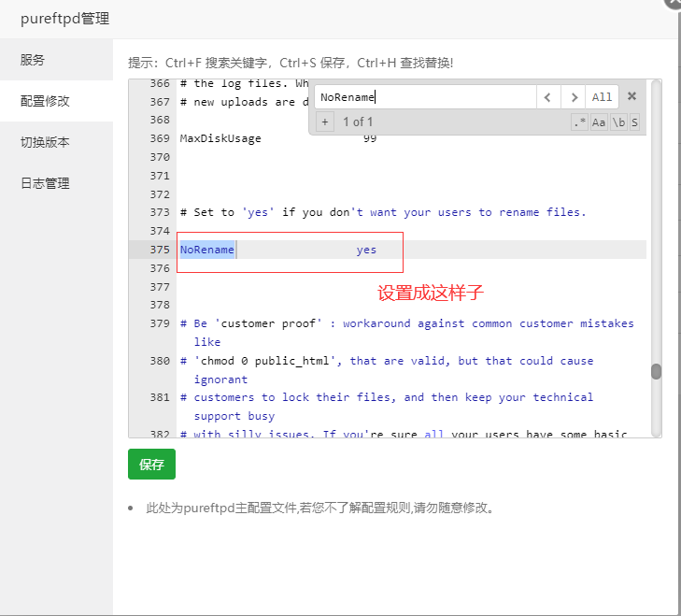The image size is (681, 616).
Task: Close the search box with X
Action: (631, 96)
